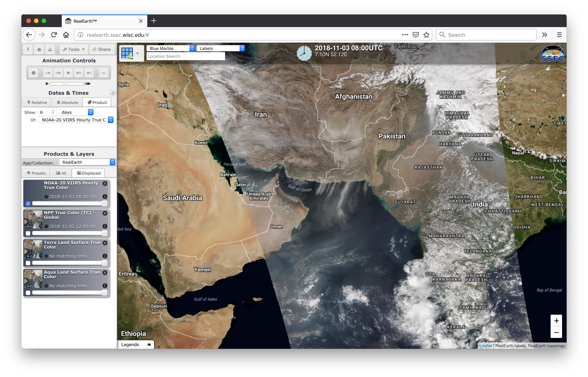Viewport: 588px width, 377px height.
Task: Open the settings gear button
Action: pos(39,49)
